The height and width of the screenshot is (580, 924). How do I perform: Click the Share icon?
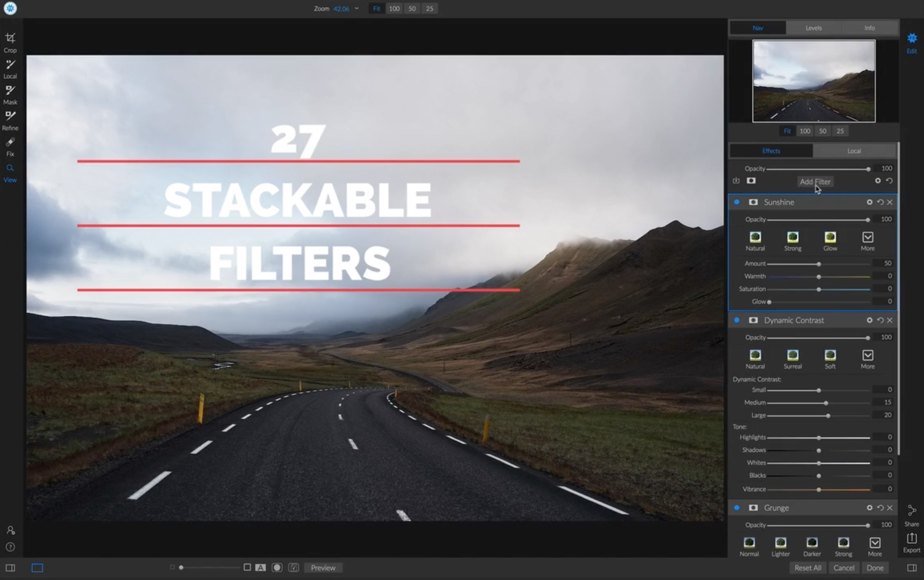click(912, 514)
